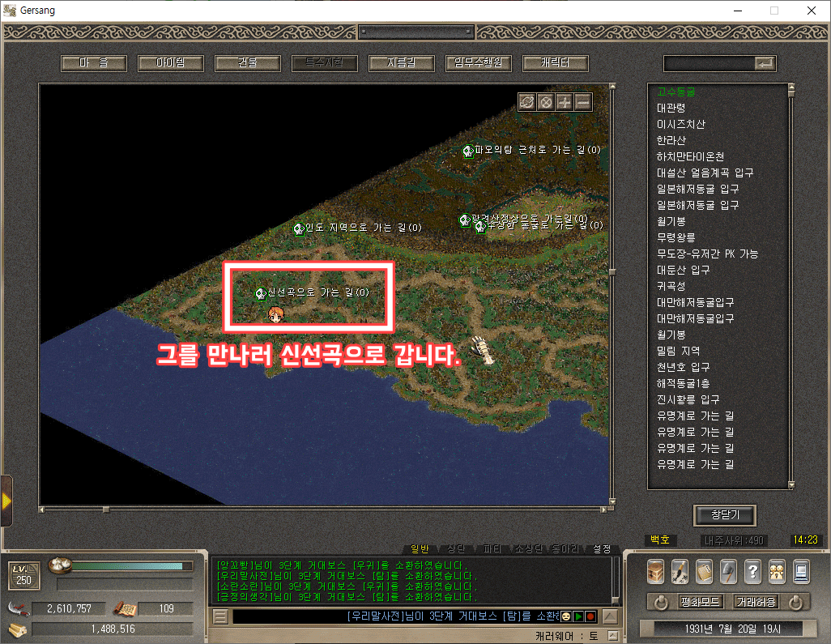
Task: Click the teal food gauge bar
Action: tap(127, 566)
